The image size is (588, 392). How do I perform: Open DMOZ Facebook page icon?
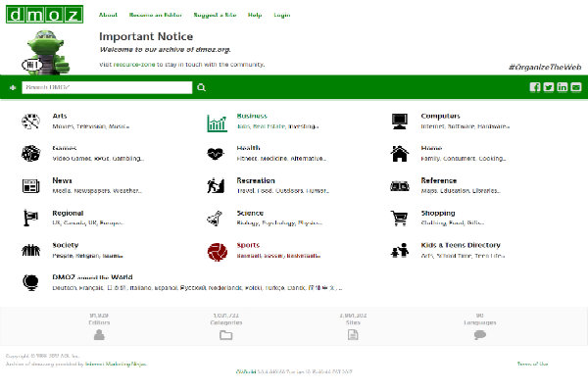click(535, 87)
